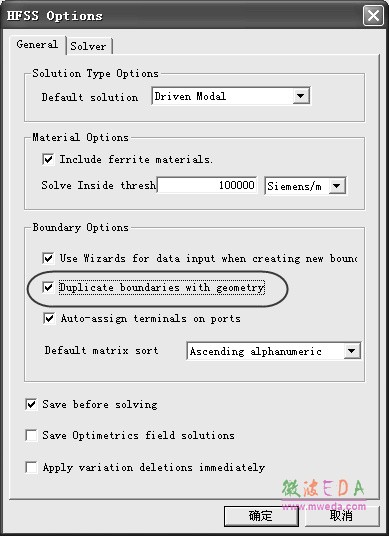Click the Duplicate boundaries with geometry label

(162, 287)
